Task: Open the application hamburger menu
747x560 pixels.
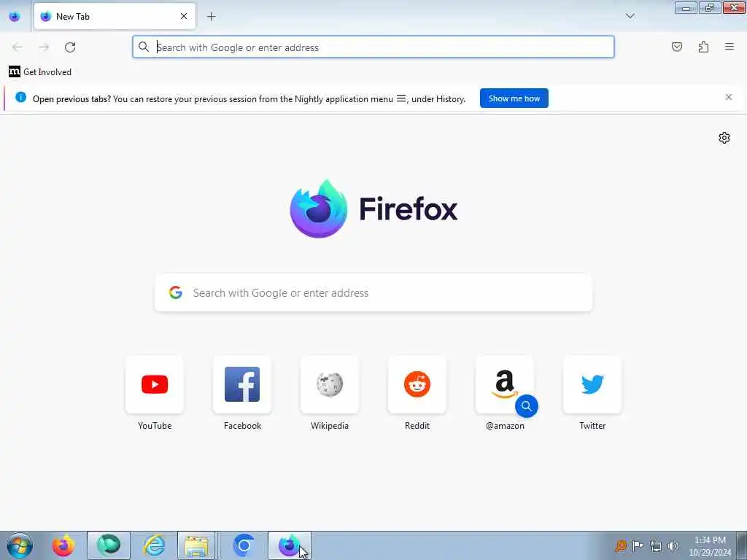Action: pyautogui.click(x=729, y=47)
